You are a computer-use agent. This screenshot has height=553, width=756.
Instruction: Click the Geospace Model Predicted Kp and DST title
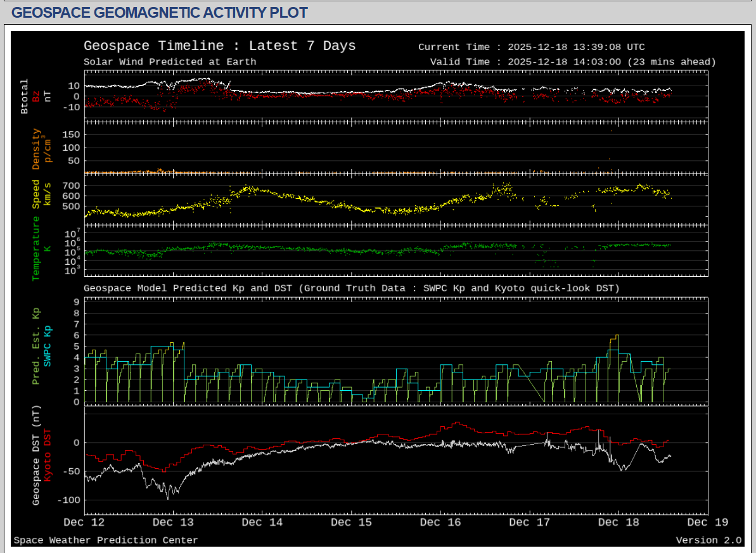[x=351, y=288]
